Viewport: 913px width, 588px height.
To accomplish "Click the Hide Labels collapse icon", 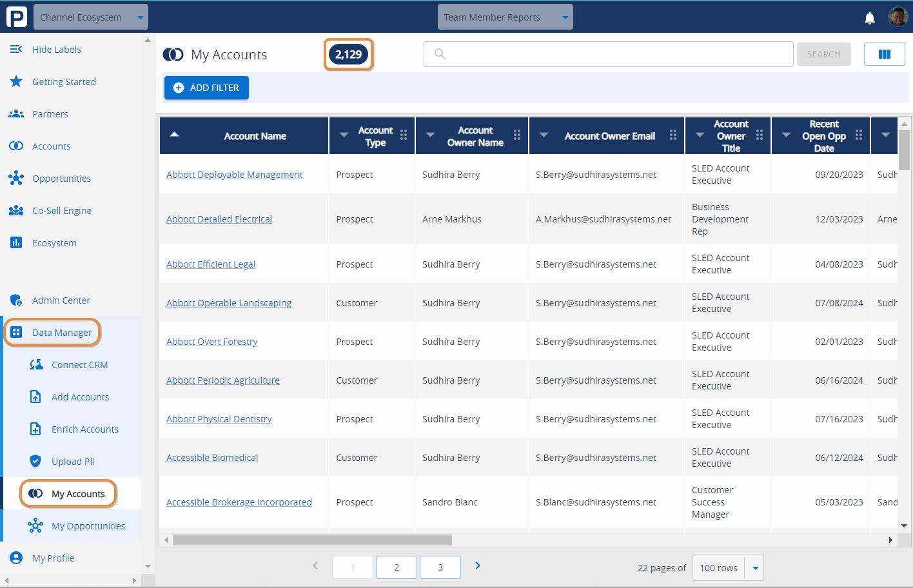I will click(x=16, y=49).
